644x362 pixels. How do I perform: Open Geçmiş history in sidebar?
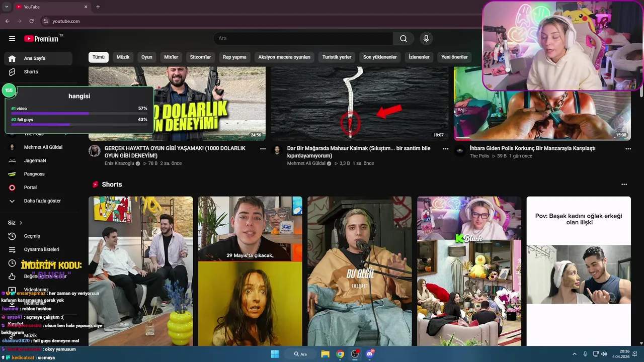click(x=38, y=236)
